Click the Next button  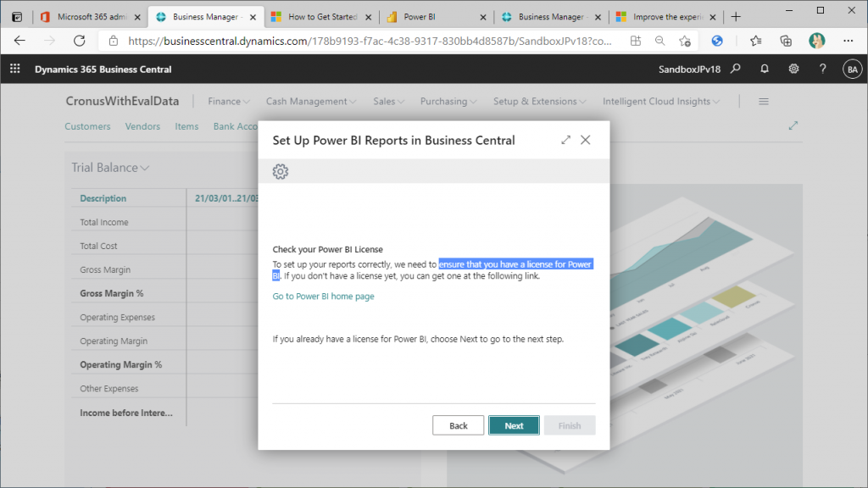point(514,425)
